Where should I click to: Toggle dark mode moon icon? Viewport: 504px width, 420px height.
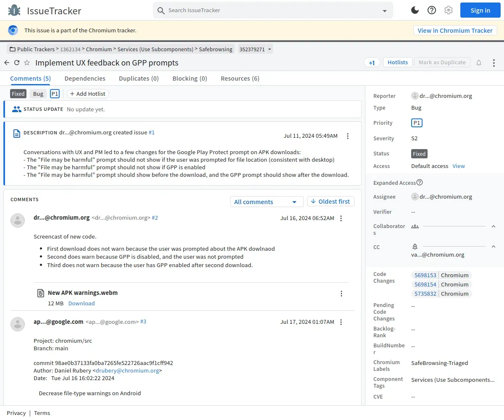tap(415, 10)
